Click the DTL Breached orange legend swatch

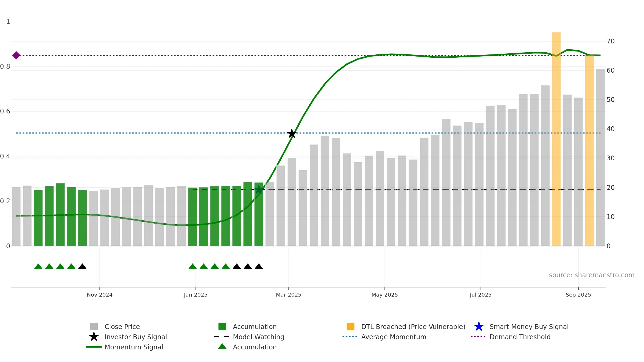pos(350,327)
